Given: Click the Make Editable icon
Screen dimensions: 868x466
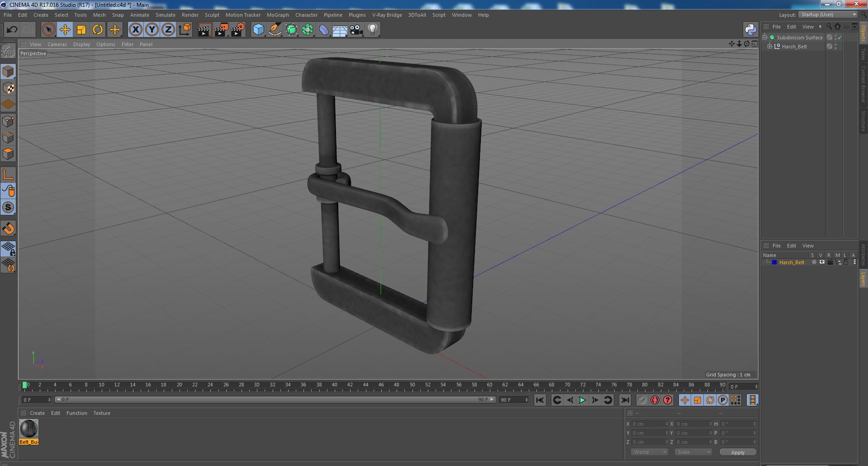Looking at the screenshot, I should pos(8,51).
